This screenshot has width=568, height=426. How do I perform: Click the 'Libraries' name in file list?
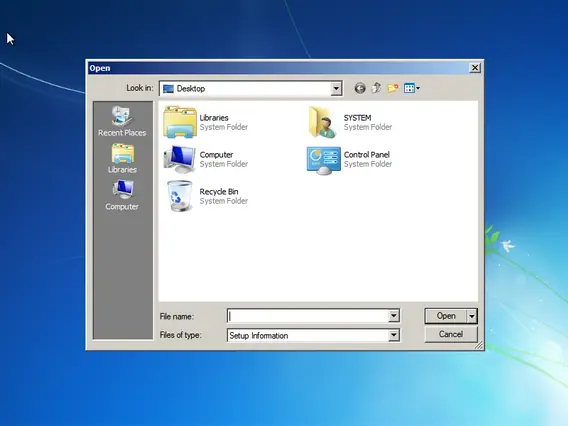pos(214,118)
